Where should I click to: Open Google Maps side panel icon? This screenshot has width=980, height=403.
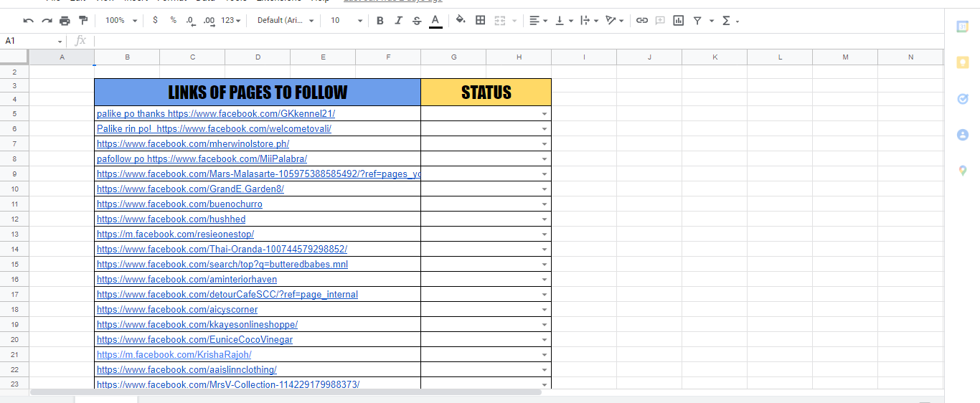point(963,171)
